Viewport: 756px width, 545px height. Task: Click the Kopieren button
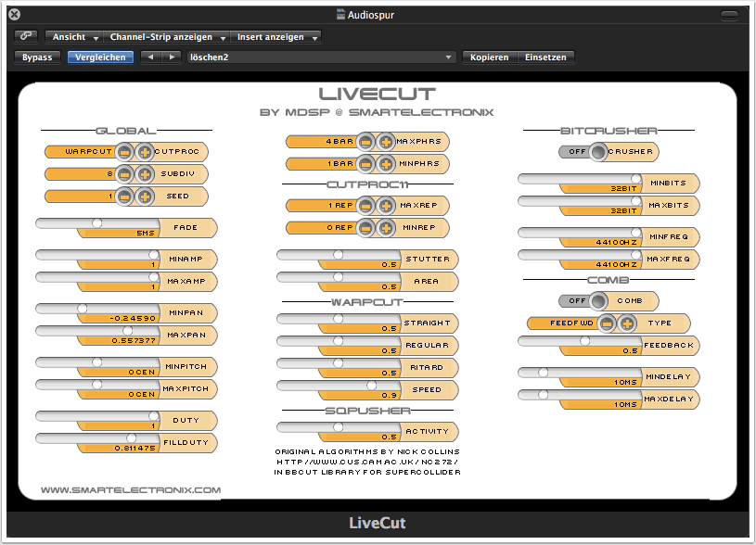[x=490, y=57]
